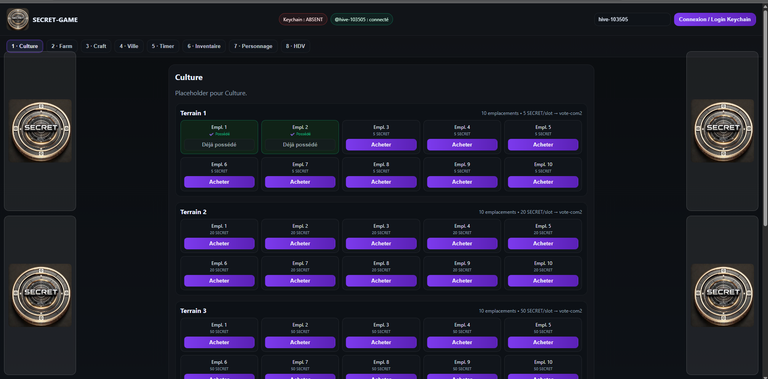
Task: Click Acheter for Terrain 3 Empl. 1
Action: 219,342
